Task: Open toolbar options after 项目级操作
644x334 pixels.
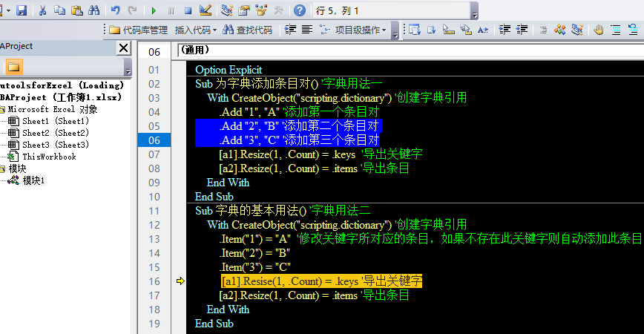Action: [x=395, y=30]
